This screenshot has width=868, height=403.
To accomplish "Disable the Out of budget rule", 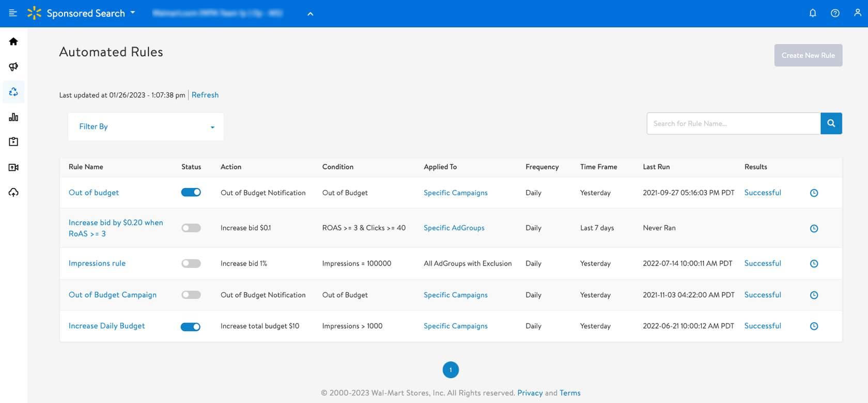I will (x=191, y=193).
